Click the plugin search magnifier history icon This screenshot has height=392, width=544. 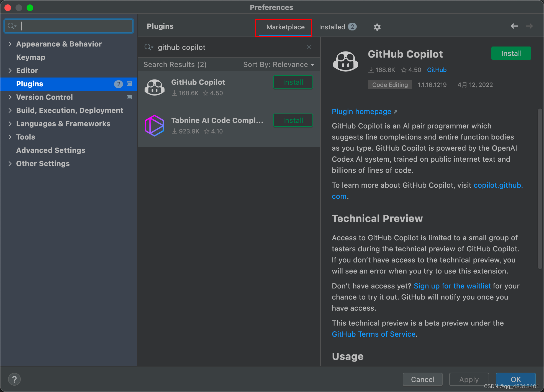[149, 47]
